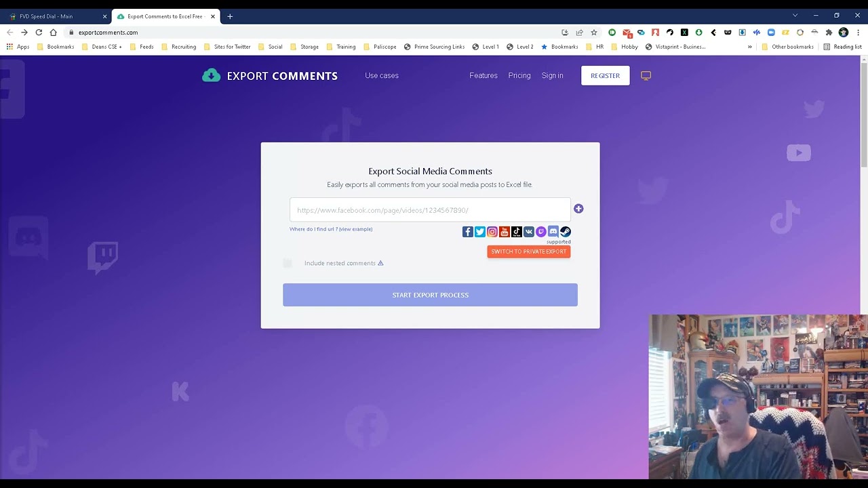Click the Register button

[606, 76]
